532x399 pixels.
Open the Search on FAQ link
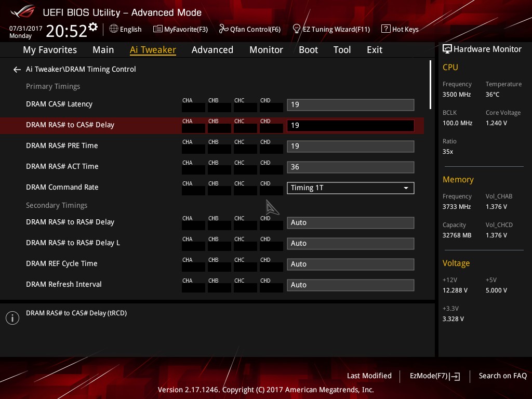pos(502,376)
